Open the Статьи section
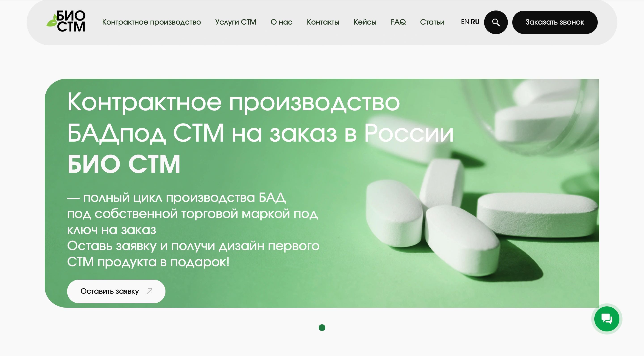This screenshot has height=356, width=644. [432, 22]
